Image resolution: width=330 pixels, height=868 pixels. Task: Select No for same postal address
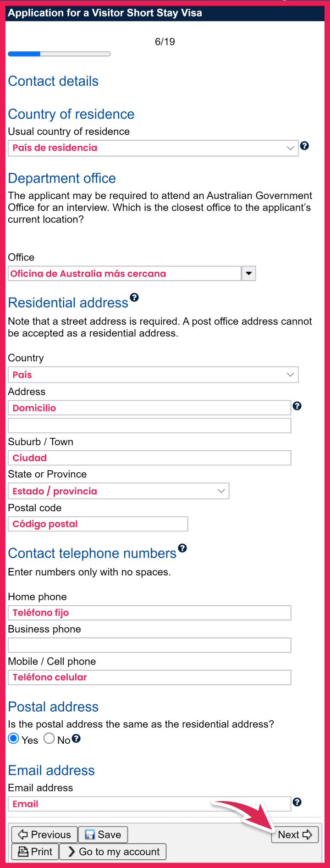(x=49, y=739)
